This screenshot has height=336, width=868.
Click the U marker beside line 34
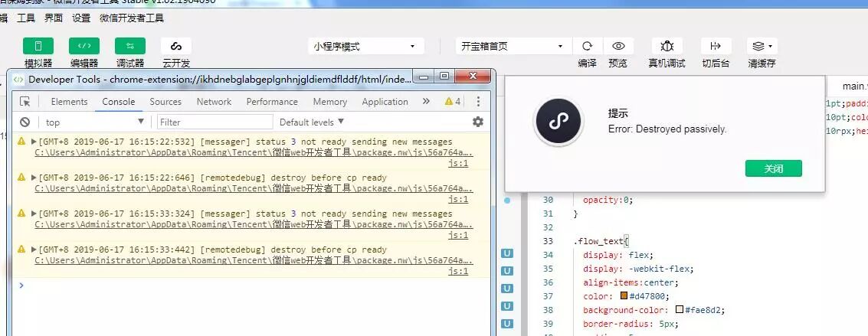[x=507, y=253]
